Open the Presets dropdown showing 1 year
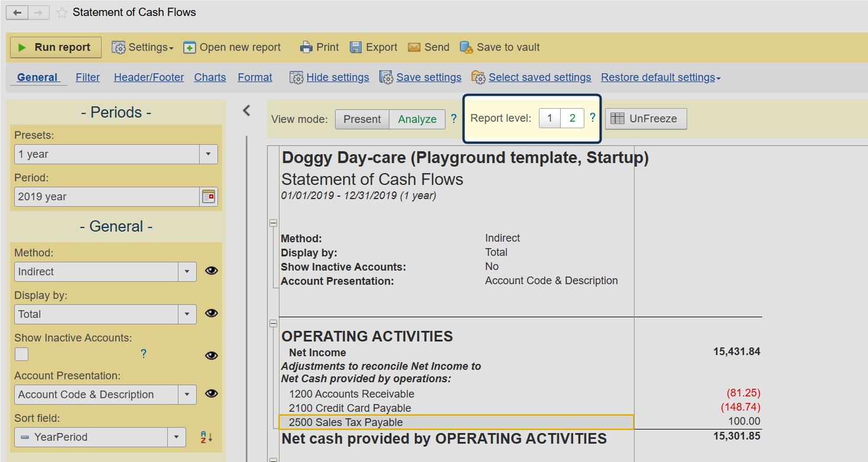Image resolution: width=868 pixels, height=462 pixels. coord(116,154)
